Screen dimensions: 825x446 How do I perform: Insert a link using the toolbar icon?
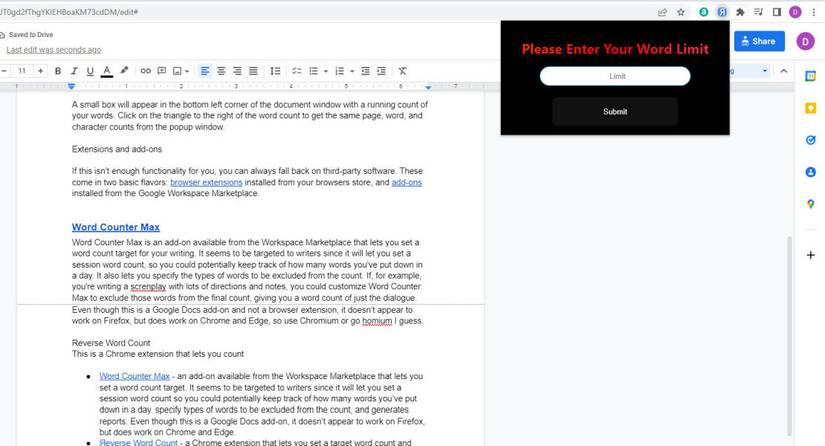tap(146, 71)
